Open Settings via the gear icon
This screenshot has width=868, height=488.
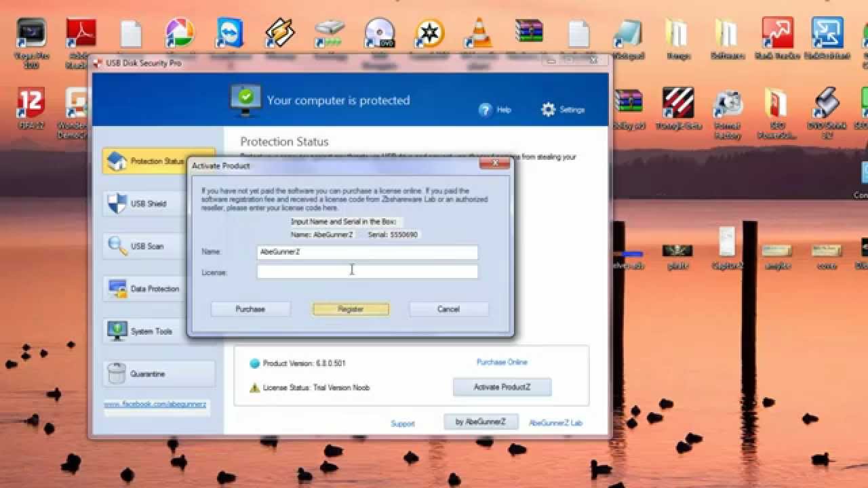(x=548, y=110)
